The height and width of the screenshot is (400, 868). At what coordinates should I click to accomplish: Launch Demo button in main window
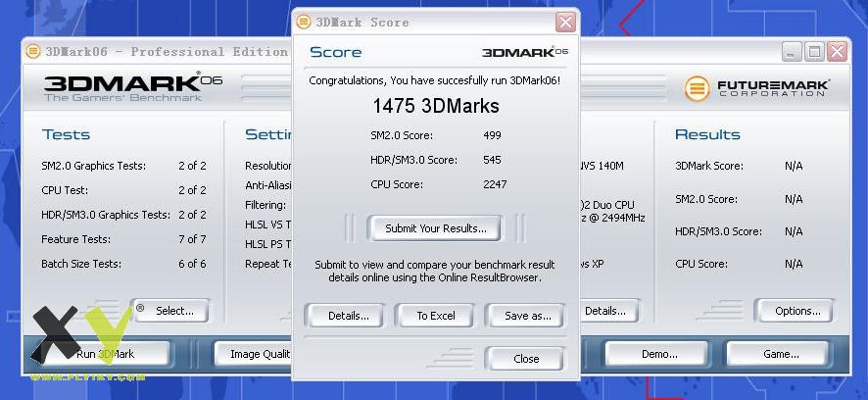[x=658, y=354]
